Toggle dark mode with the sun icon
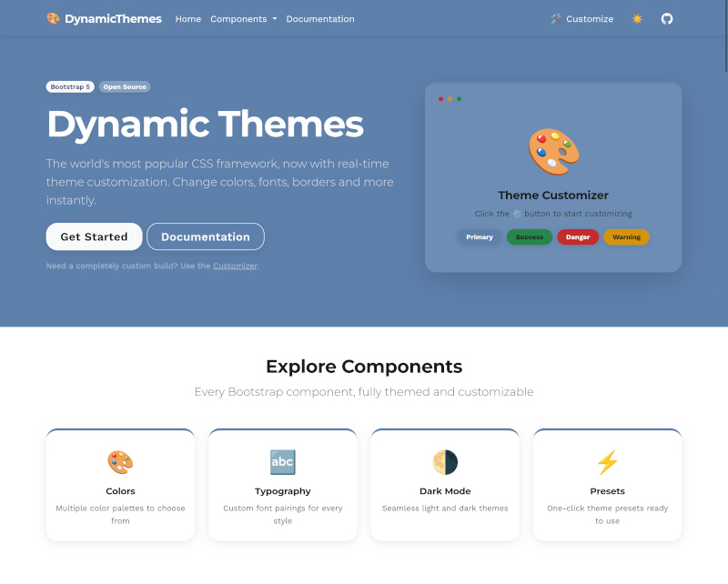The height and width of the screenshot is (584, 728). click(x=637, y=18)
